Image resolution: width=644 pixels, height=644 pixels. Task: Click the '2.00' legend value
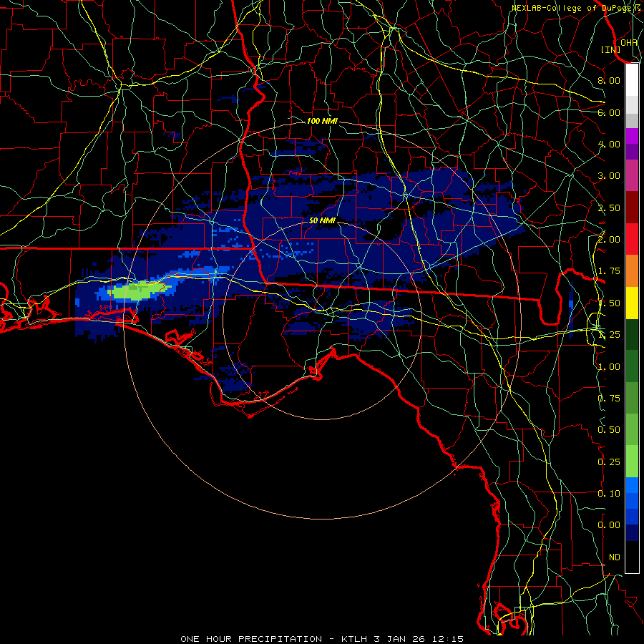click(x=609, y=240)
